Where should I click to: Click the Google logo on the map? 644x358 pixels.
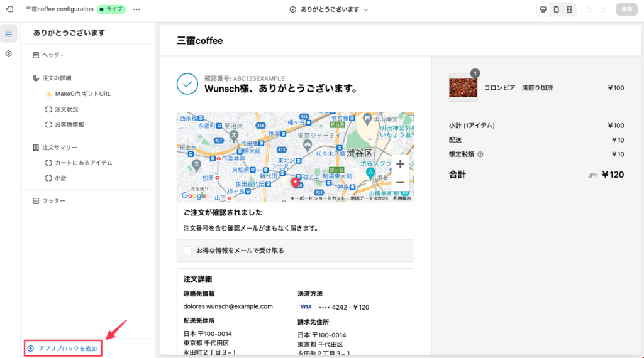pos(194,196)
